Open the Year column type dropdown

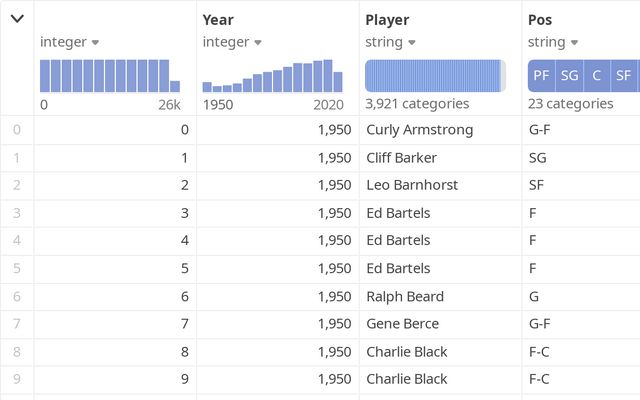click(x=232, y=42)
